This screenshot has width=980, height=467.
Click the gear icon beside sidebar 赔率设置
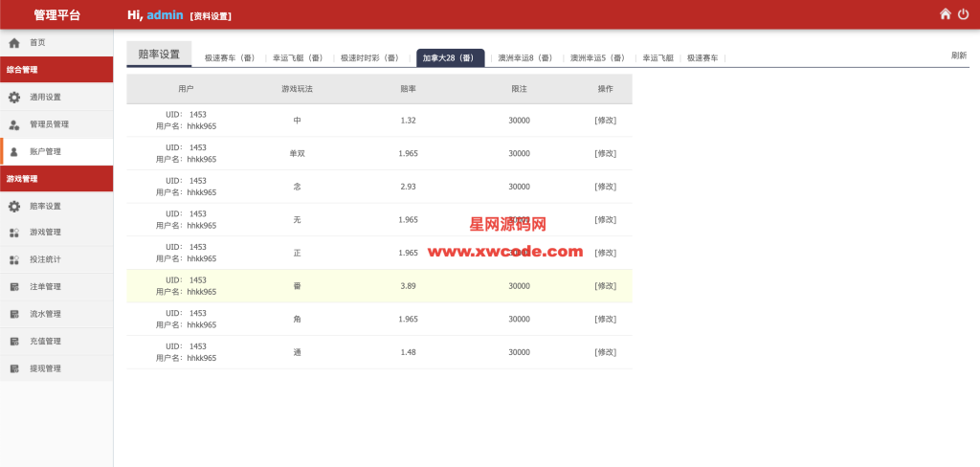click(14, 206)
